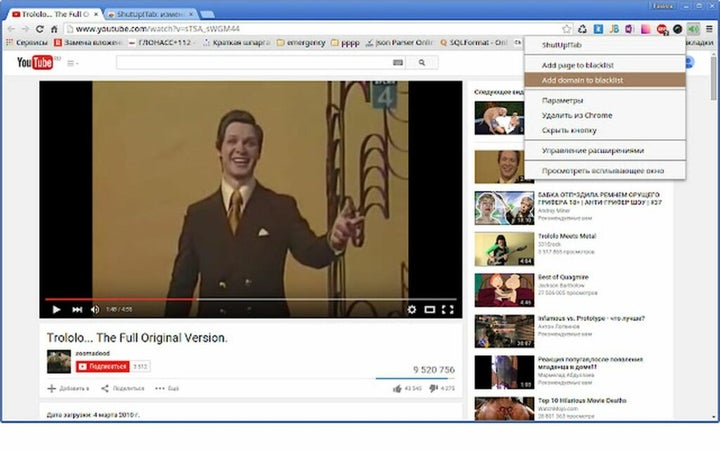Skip to next video in player
The width and height of the screenshot is (720, 450).
(x=77, y=309)
